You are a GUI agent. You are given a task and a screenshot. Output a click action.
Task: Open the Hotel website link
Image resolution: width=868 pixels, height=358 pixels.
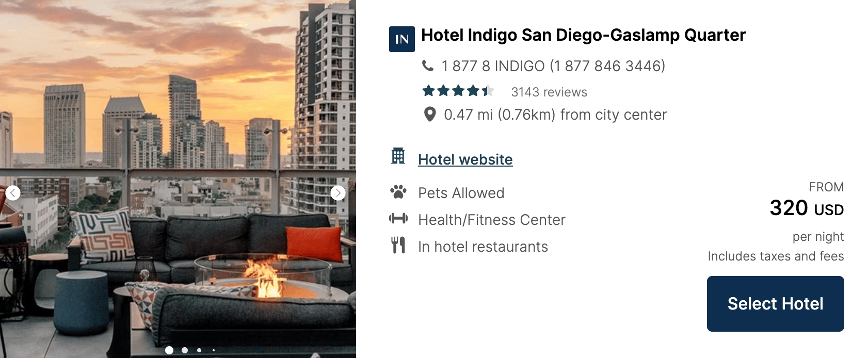(x=465, y=159)
